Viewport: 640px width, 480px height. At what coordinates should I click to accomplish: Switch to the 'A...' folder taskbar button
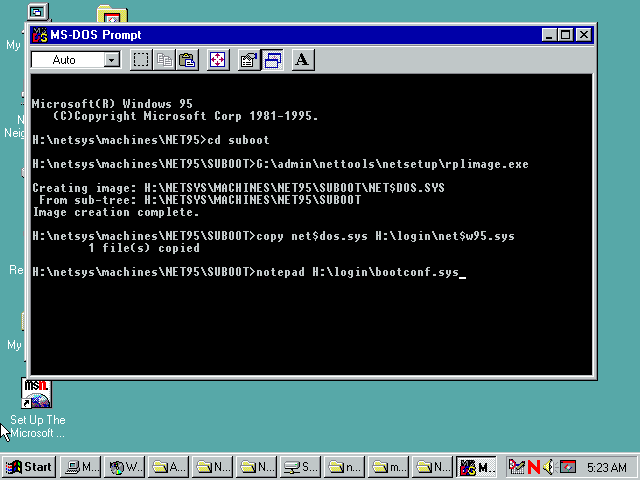168,467
